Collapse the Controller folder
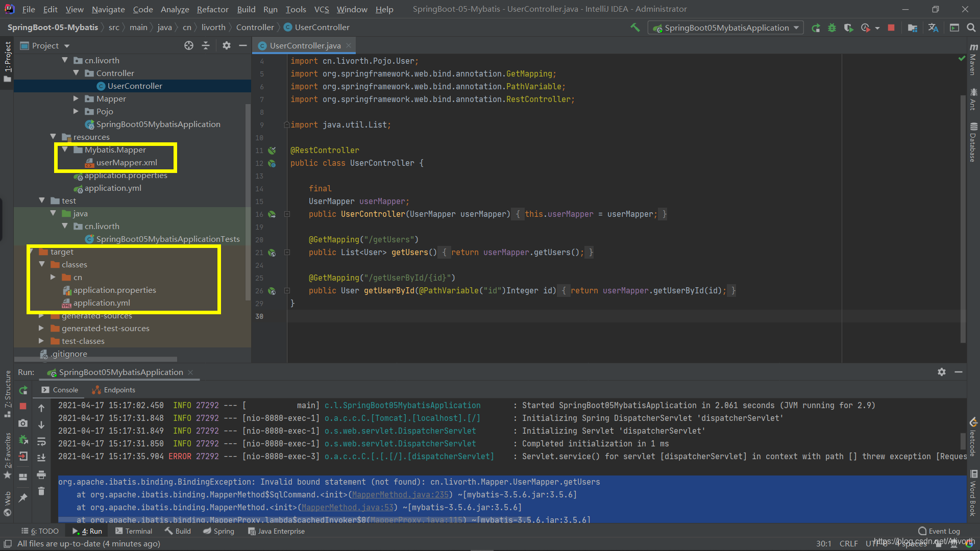 coord(76,73)
